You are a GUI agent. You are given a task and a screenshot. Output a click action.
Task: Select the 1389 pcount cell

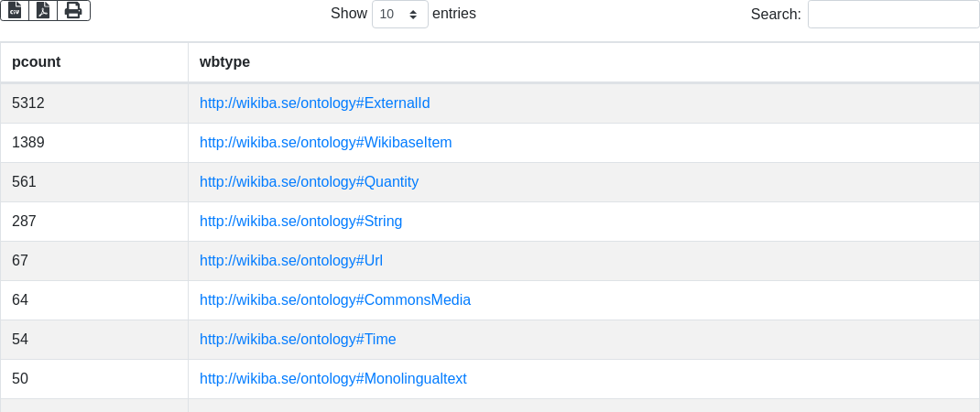click(94, 143)
